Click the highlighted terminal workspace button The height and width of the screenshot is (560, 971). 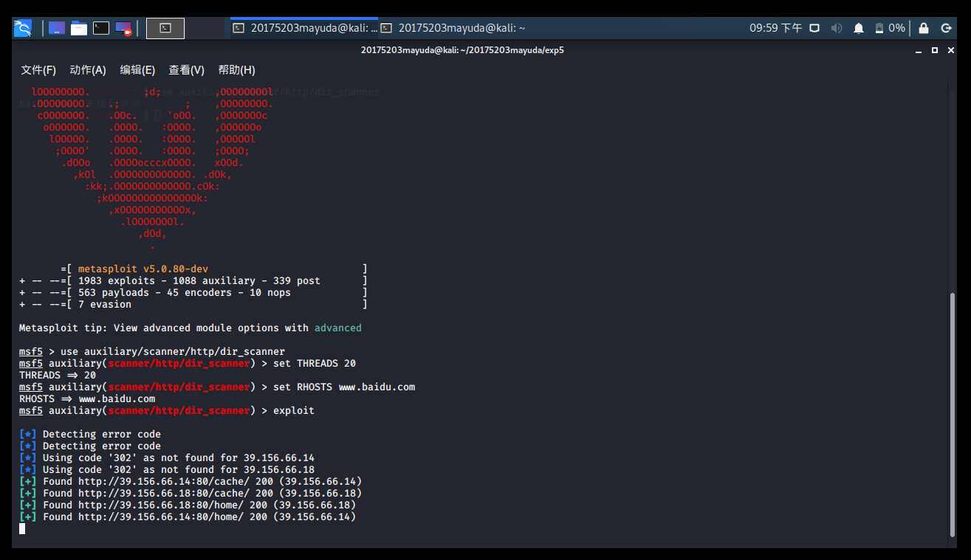click(x=165, y=28)
